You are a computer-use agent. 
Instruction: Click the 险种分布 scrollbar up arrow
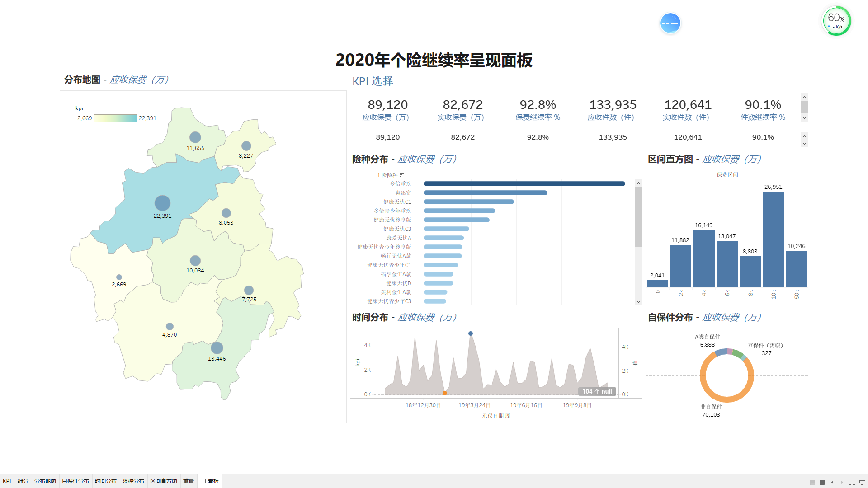coord(638,183)
